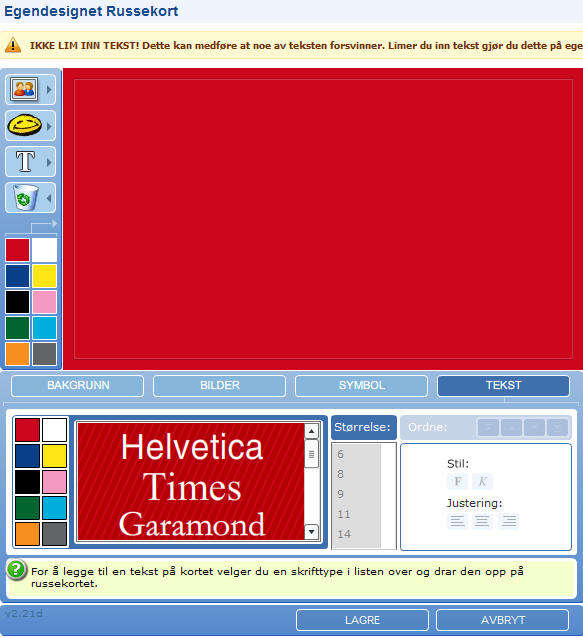Screen dimensions: 583x638
Task: Center-align the text under Justering
Action: (483, 521)
